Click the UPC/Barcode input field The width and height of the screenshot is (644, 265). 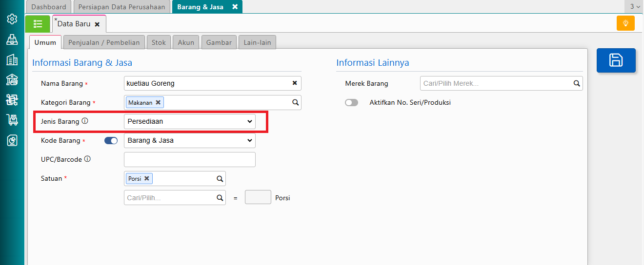190,159
